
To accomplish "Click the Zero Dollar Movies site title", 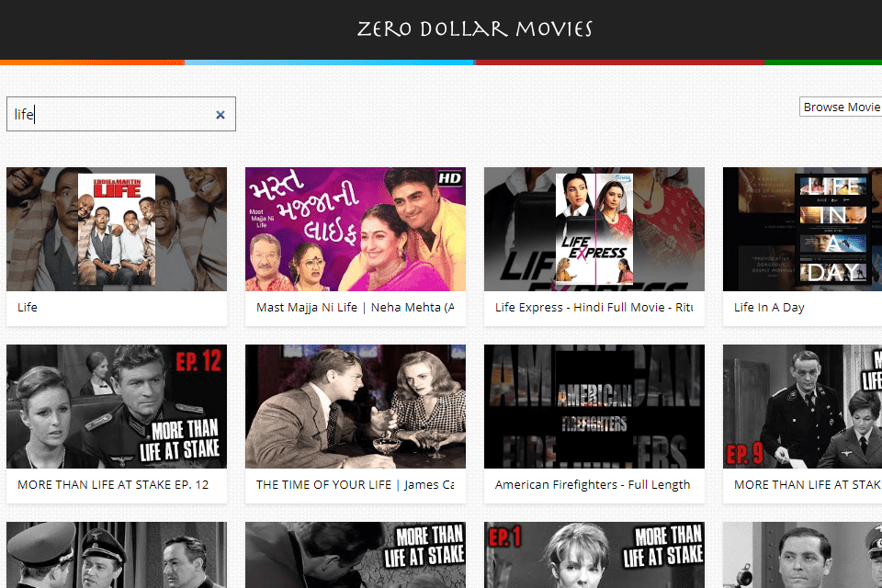I will [x=475, y=28].
